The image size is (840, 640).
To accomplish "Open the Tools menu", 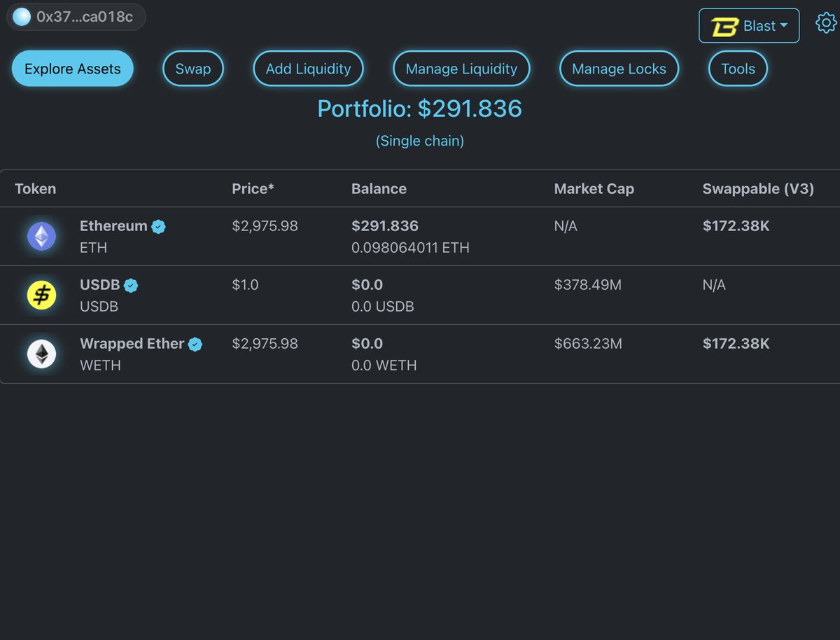I will [738, 69].
